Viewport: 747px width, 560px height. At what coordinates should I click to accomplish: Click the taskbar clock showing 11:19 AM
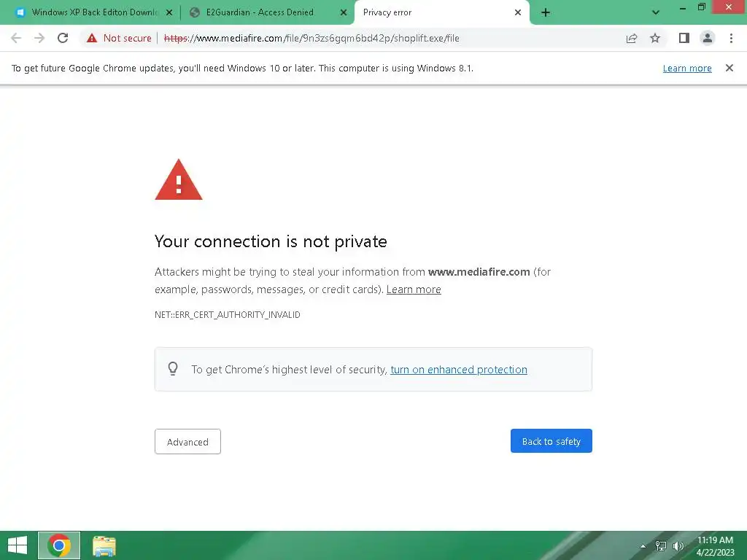(715, 546)
